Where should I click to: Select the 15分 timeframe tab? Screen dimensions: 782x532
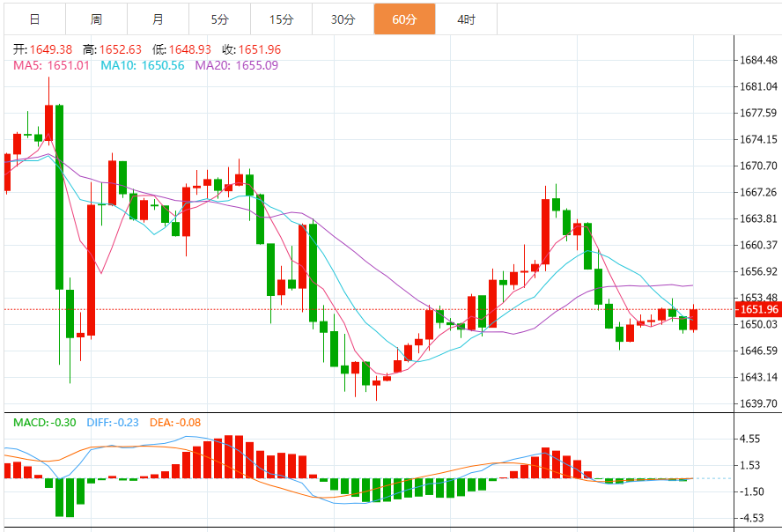(281, 18)
